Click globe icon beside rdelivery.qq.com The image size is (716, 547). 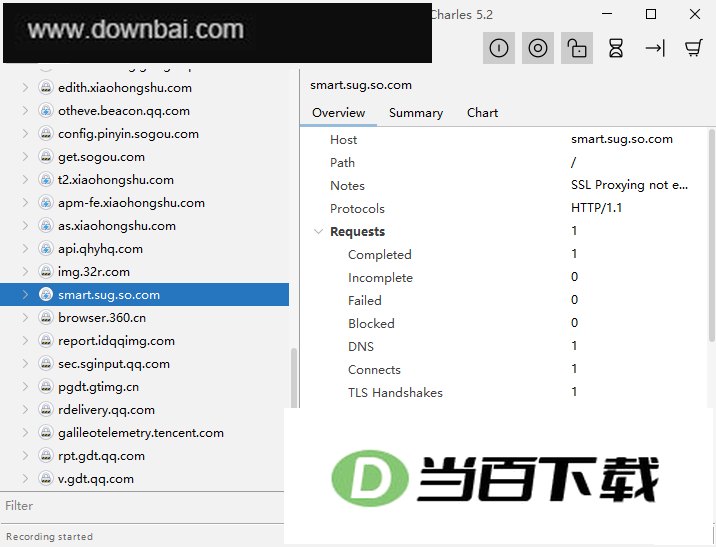click(46, 410)
